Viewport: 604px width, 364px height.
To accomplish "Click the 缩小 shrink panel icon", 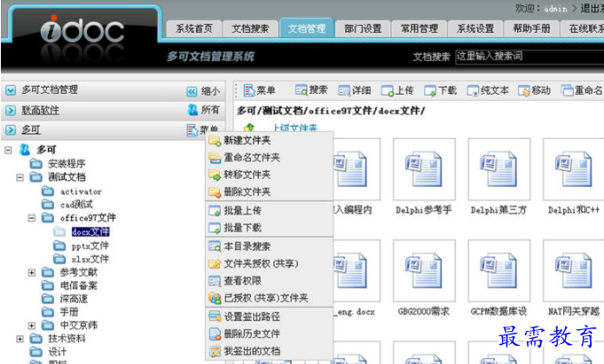I will (x=192, y=91).
